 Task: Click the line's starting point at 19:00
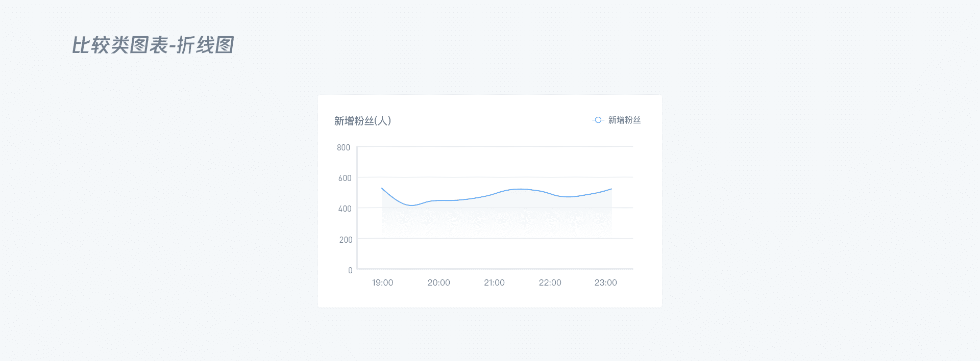point(382,189)
